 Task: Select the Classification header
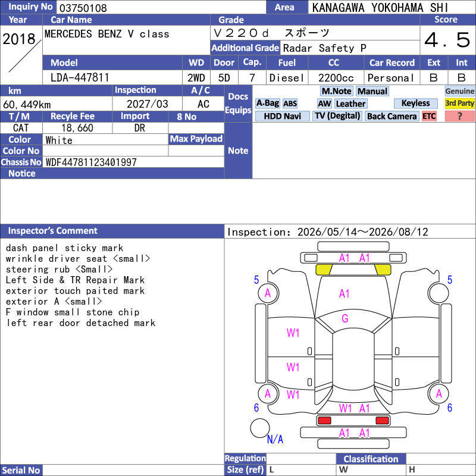371,459
